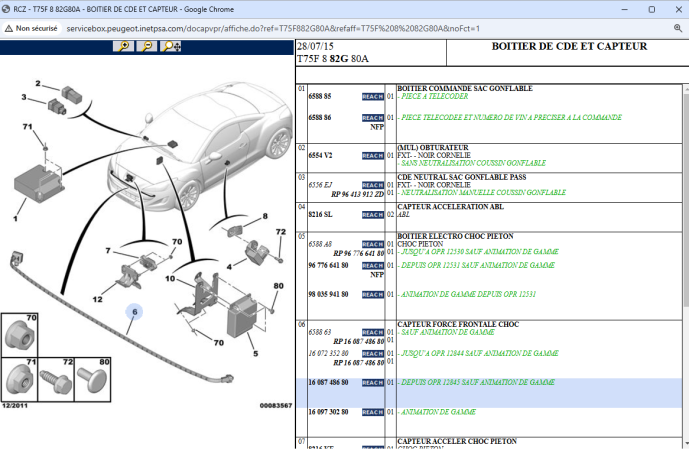Viewport: 689px width, 451px height.
Task: Select highlighted callout 6 on the diagram
Action: (x=134, y=312)
